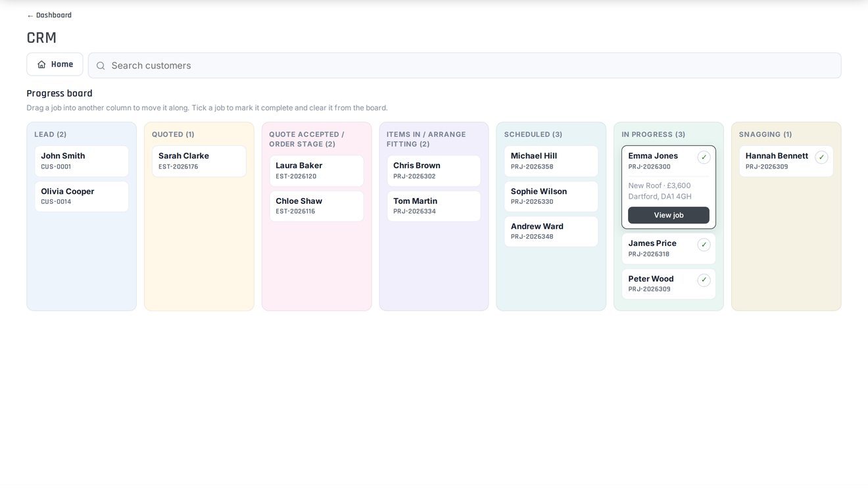Open the Home button label
Screen dimensions: 868x488
(62, 64)
